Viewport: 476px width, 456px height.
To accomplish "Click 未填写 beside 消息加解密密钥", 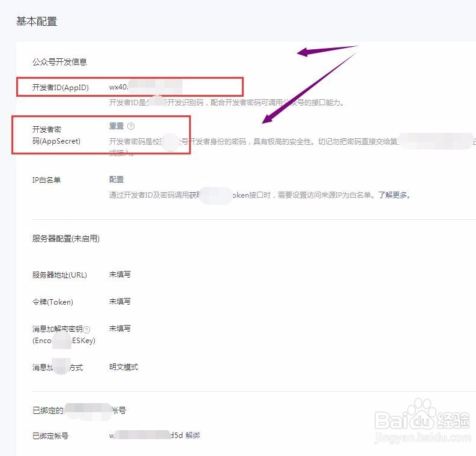I will click(119, 329).
